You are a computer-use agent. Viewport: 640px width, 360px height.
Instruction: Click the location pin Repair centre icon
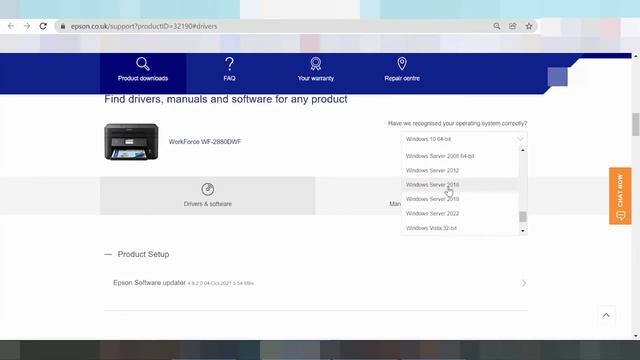(x=402, y=64)
